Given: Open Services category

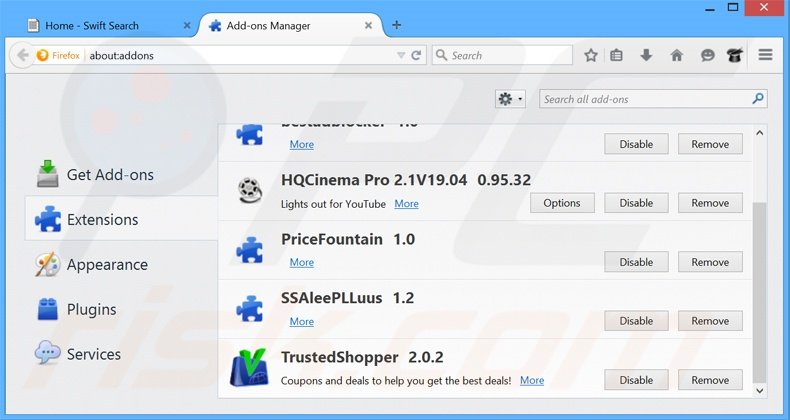Looking at the screenshot, I should pyautogui.click(x=121, y=354).
